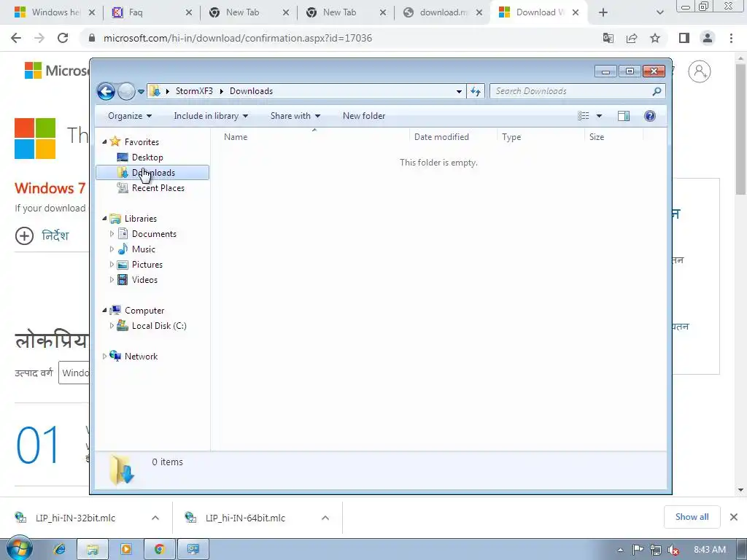Click New folder in Explorer toolbar
This screenshot has width=747, height=560.
click(364, 116)
